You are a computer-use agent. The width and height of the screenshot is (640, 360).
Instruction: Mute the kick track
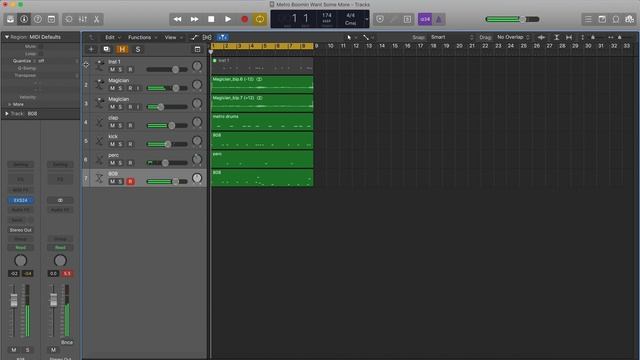pos(112,144)
